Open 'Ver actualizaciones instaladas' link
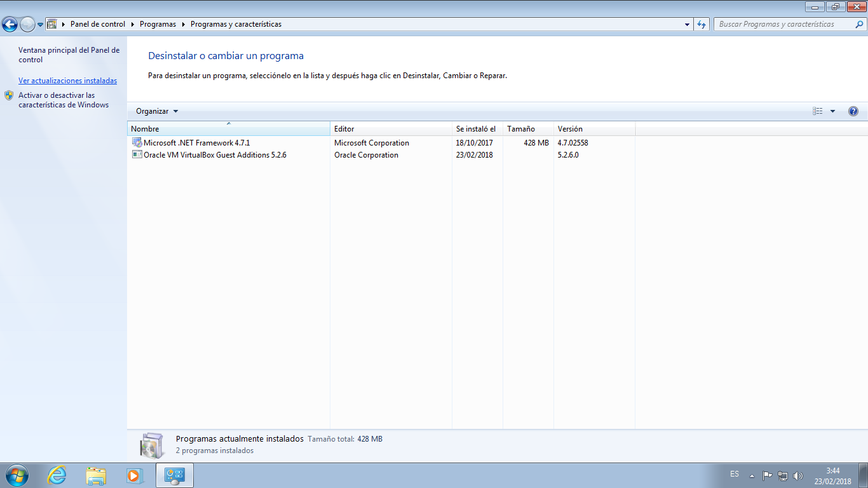The image size is (868, 488). tap(67, 81)
